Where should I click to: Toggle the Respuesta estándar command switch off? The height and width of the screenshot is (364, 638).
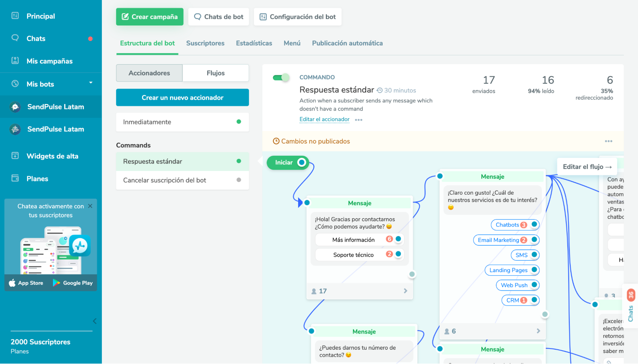tap(281, 78)
